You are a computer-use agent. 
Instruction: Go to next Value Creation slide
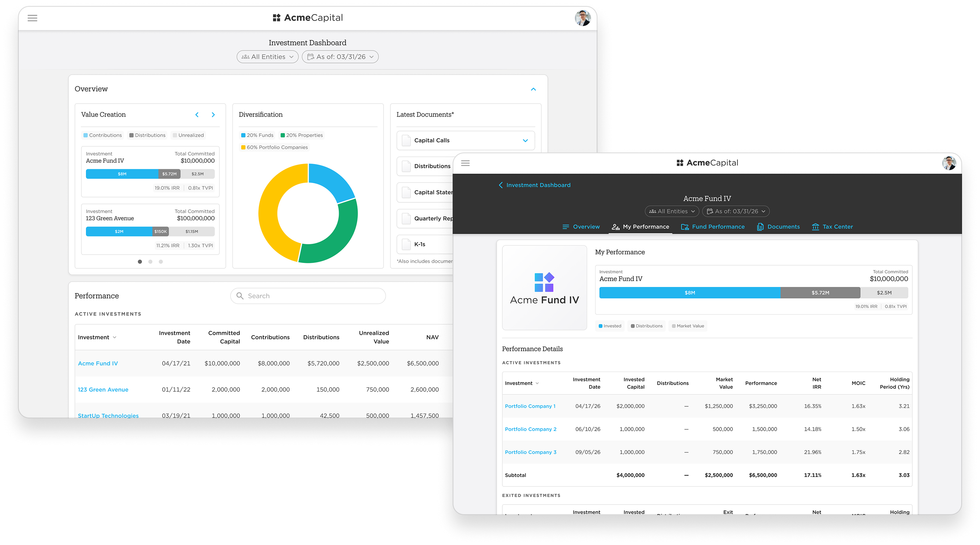pos(213,115)
